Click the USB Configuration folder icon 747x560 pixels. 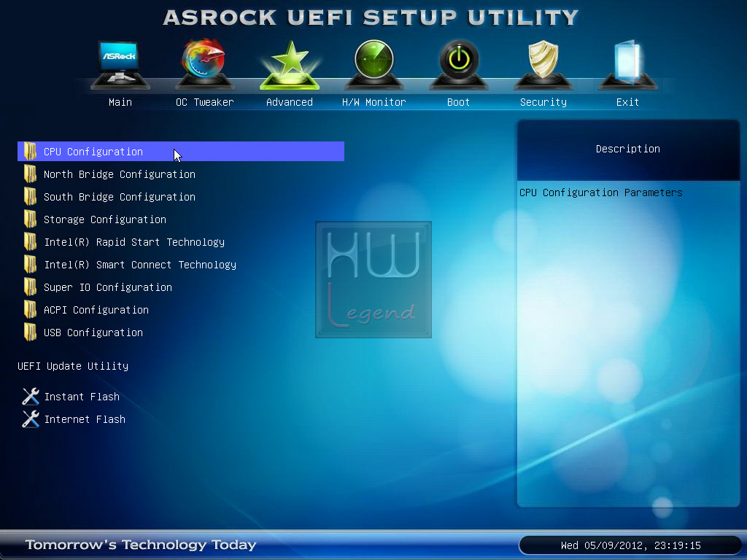pyautogui.click(x=30, y=332)
